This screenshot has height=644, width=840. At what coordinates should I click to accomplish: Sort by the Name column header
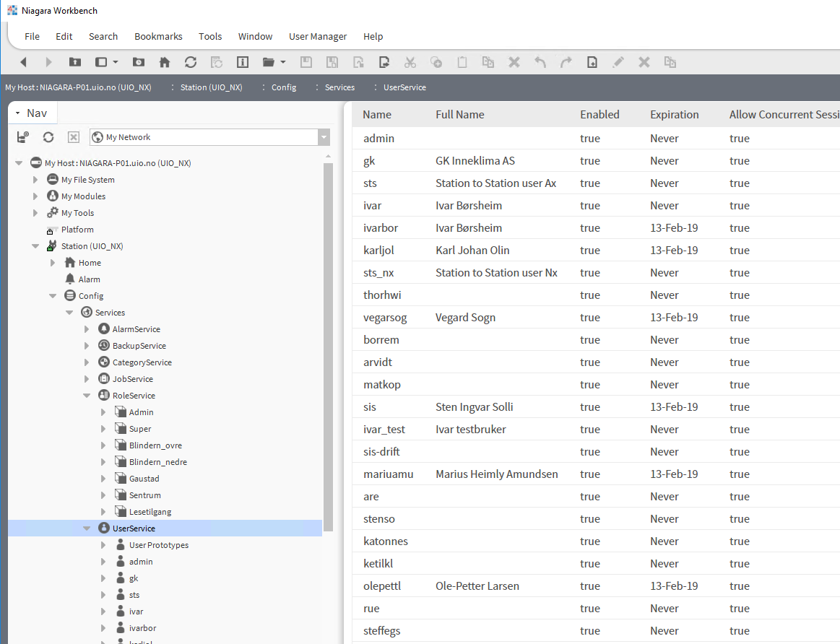pos(377,115)
